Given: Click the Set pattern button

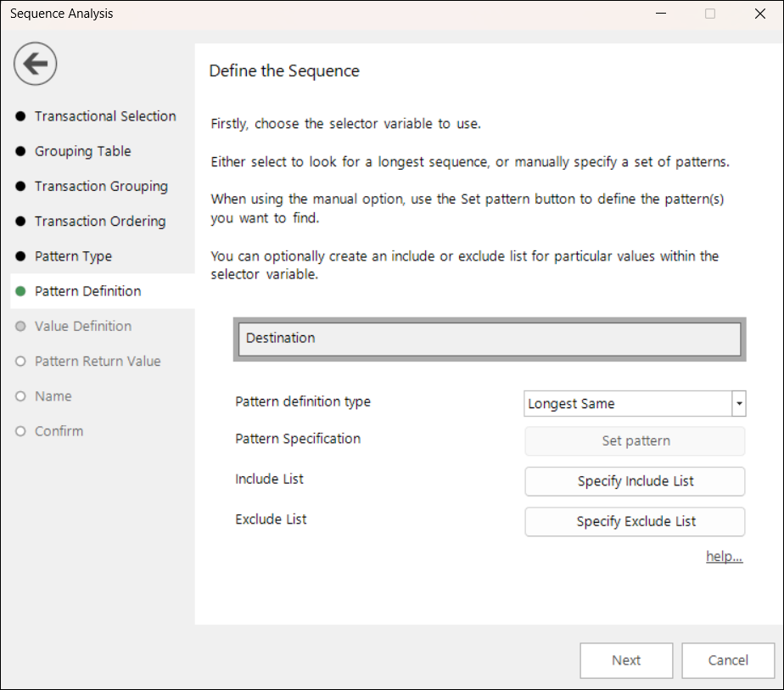Looking at the screenshot, I should point(635,441).
